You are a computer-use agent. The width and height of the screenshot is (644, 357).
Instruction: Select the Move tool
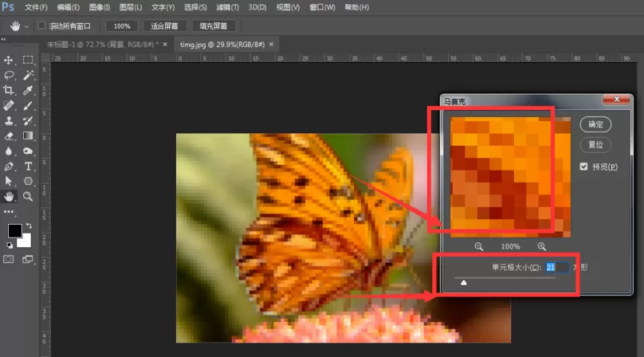(8, 61)
